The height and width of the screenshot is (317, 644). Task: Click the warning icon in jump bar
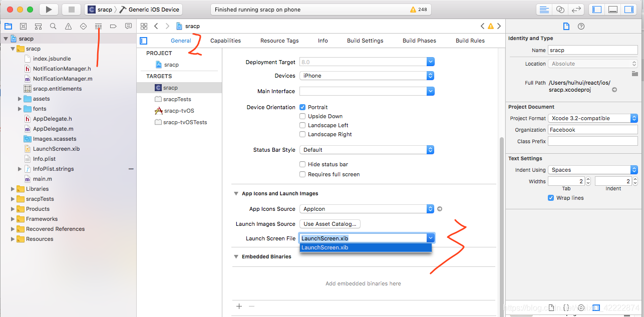point(491,26)
